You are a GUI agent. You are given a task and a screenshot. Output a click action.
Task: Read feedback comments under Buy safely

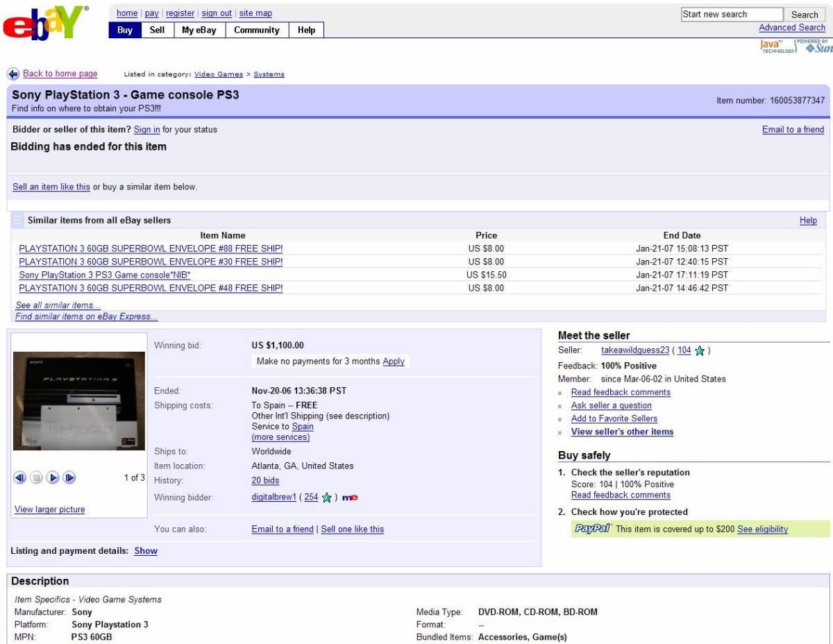621,495
